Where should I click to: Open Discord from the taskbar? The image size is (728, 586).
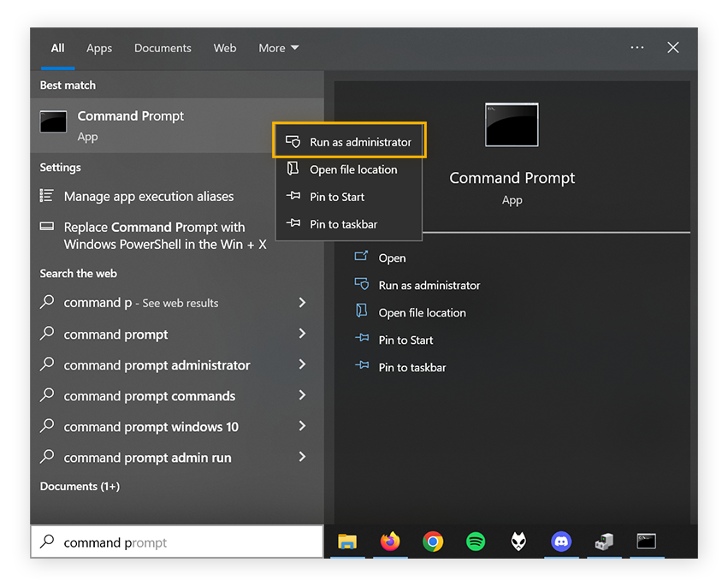pyautogui.click(x=561, y=542)
